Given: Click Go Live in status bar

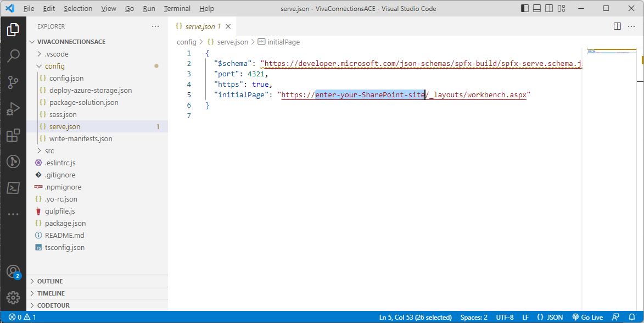Looking at the screenshot, I should point(587,317).
